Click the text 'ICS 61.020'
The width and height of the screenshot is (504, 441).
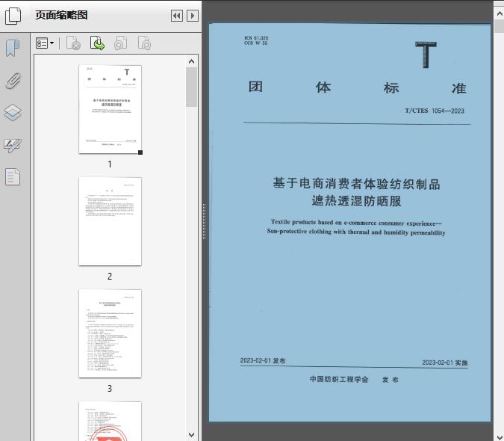[256, 38]
